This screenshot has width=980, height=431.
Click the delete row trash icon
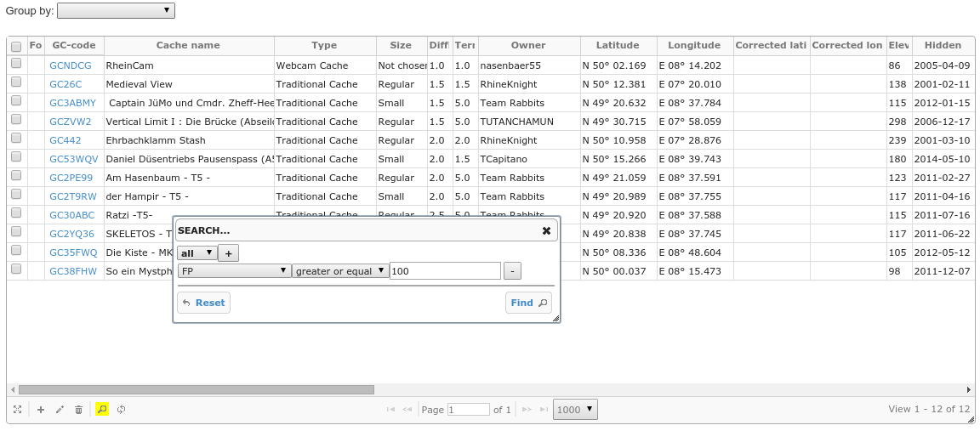[78, 410]
